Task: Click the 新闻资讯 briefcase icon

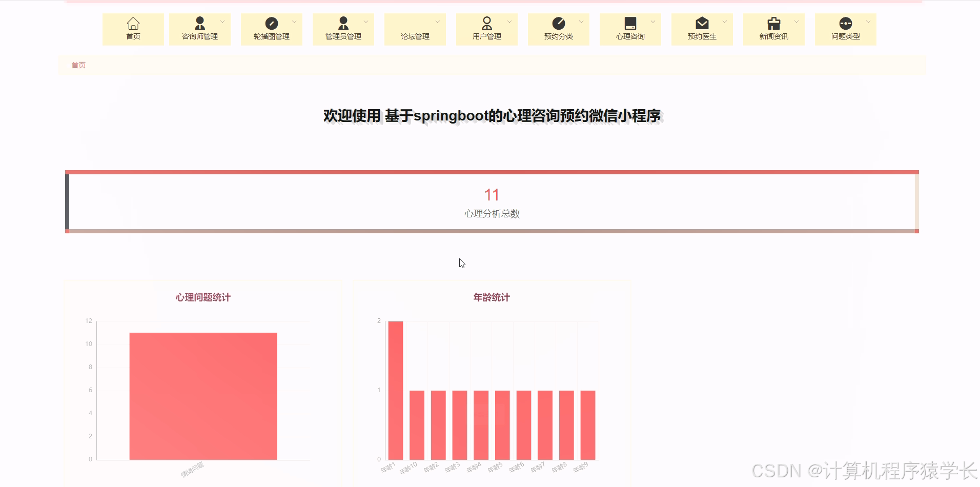Action: click(773, 23)
